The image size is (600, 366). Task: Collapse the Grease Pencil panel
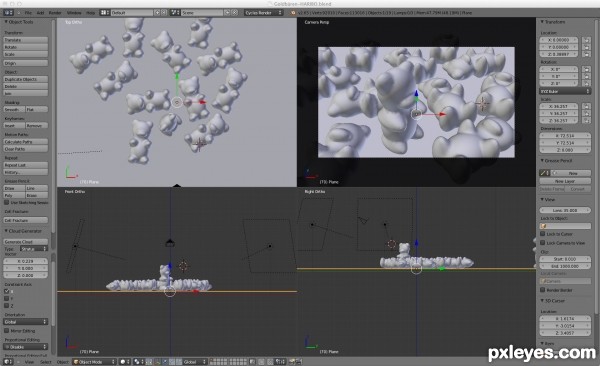[x=542, y=161]
